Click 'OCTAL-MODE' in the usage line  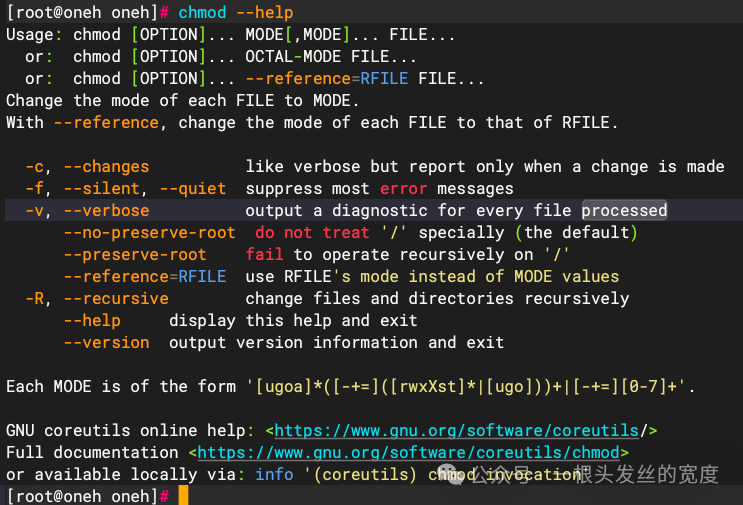(x=293, y=57)
